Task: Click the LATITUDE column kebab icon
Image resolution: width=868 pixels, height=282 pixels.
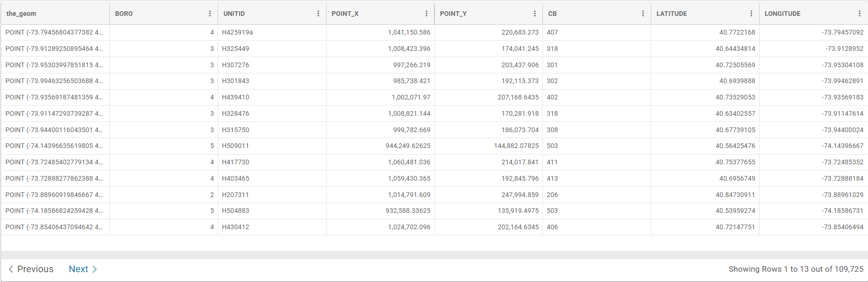Action: (x=751, y=14)
